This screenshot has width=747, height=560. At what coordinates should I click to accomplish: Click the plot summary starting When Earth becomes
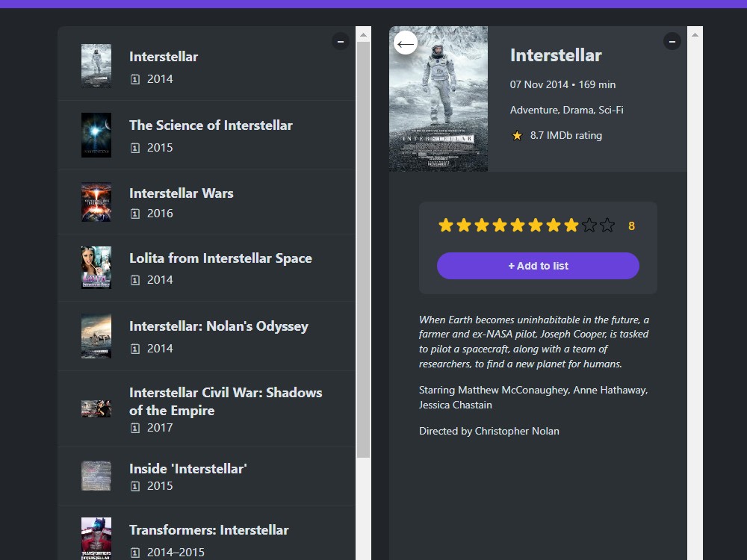point(534,341)
